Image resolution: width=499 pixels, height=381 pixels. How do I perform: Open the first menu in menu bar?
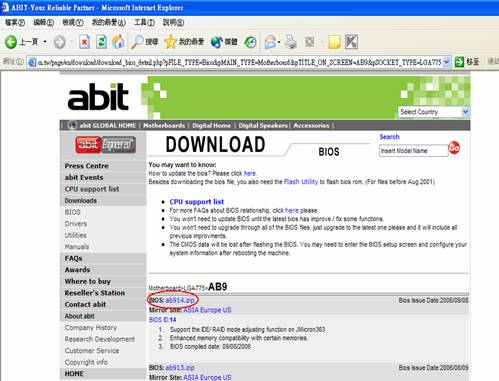click(x=15, y=22)
